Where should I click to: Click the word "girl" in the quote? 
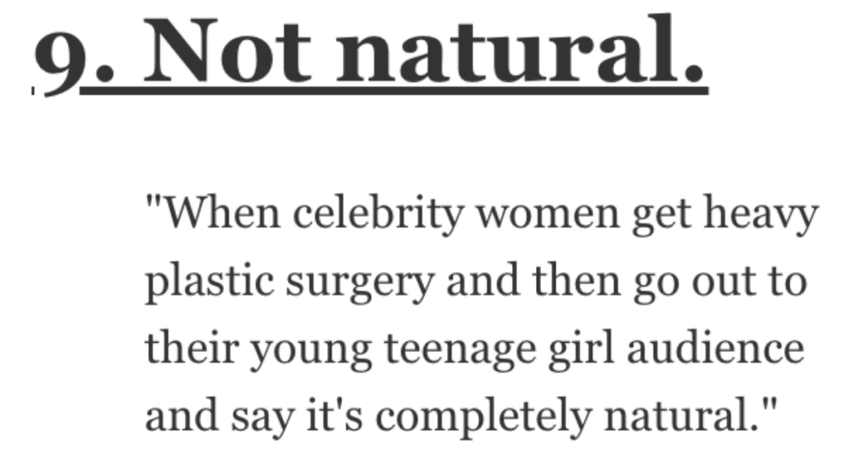coord(581,350)
